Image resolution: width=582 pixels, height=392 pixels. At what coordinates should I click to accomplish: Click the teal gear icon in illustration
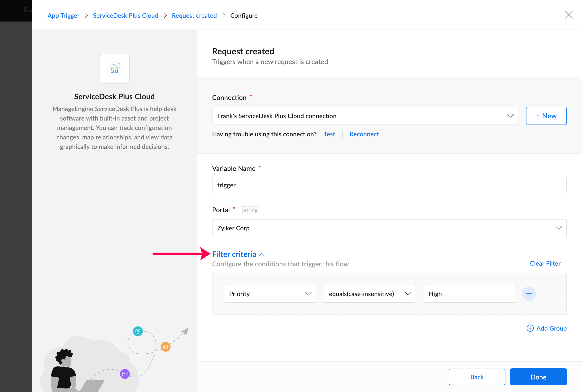pos(138,331)
